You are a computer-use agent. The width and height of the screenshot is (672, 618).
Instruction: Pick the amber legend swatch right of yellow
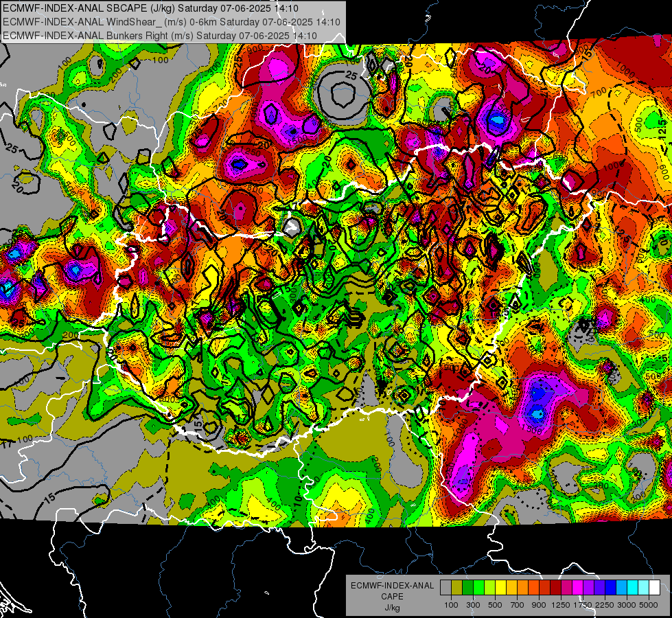click(x=511, y=588)
